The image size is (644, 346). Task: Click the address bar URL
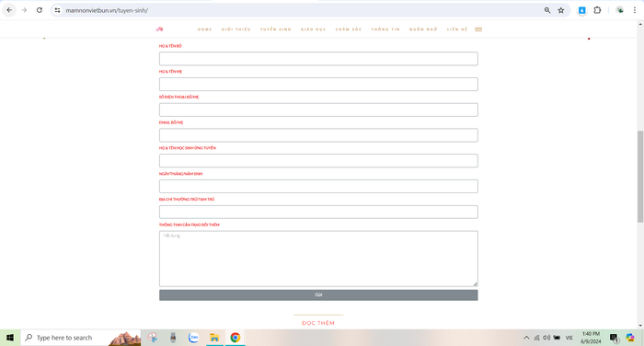coord(107,10)
